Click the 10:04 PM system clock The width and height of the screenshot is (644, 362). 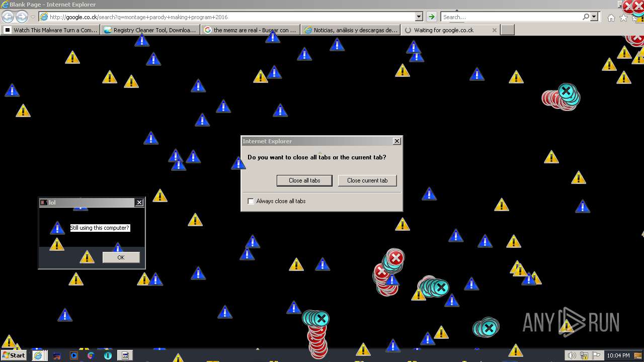coord(618,355)
